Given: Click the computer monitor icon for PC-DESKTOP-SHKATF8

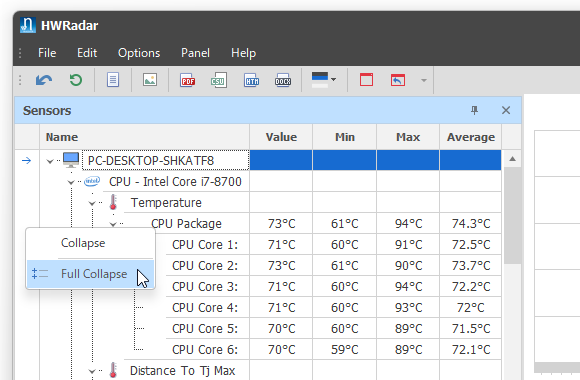Looking at the screenshot, I should point(71,160).
